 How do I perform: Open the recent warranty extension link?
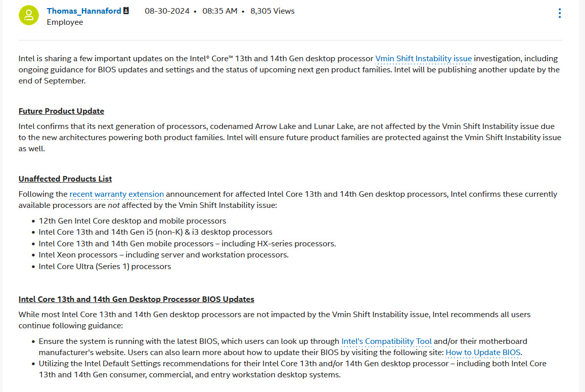[117, 194]
